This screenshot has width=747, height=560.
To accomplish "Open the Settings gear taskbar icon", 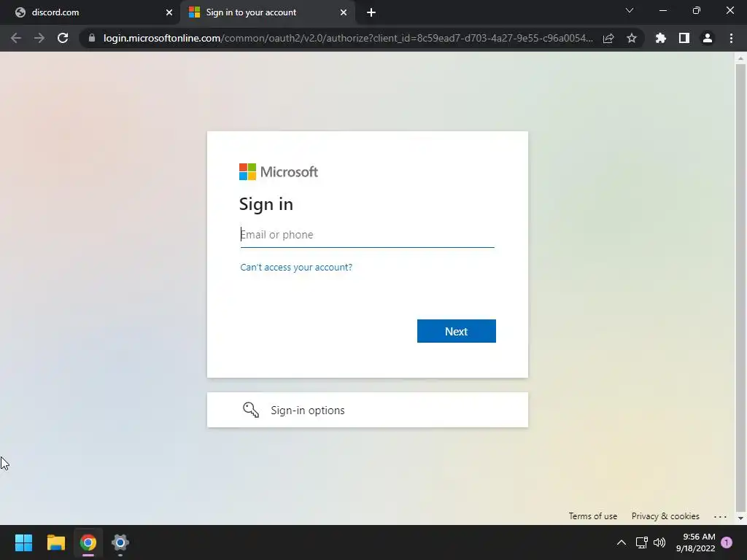I will 120,542.
